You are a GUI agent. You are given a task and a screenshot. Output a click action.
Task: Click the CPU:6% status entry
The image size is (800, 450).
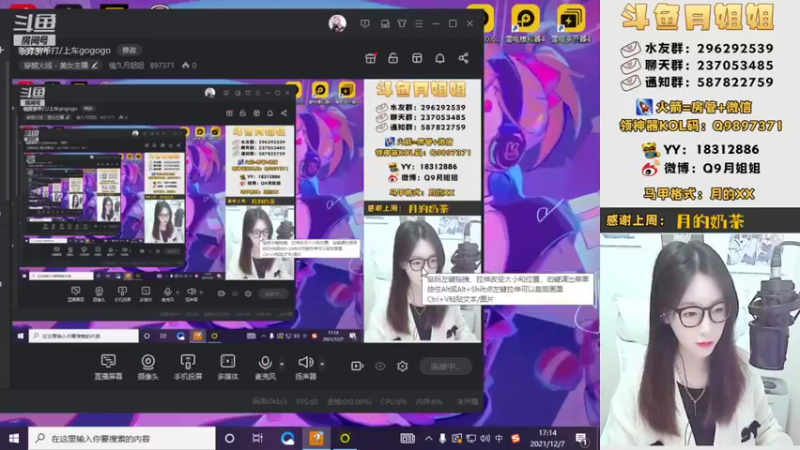click(393, 402)
